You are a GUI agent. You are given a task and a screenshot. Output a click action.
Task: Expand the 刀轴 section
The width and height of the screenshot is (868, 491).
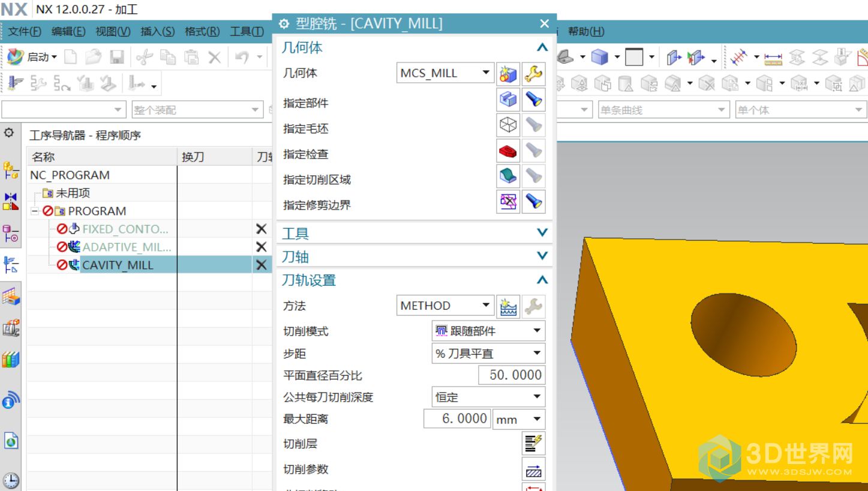pyautogui.click(x=542, y=256)
